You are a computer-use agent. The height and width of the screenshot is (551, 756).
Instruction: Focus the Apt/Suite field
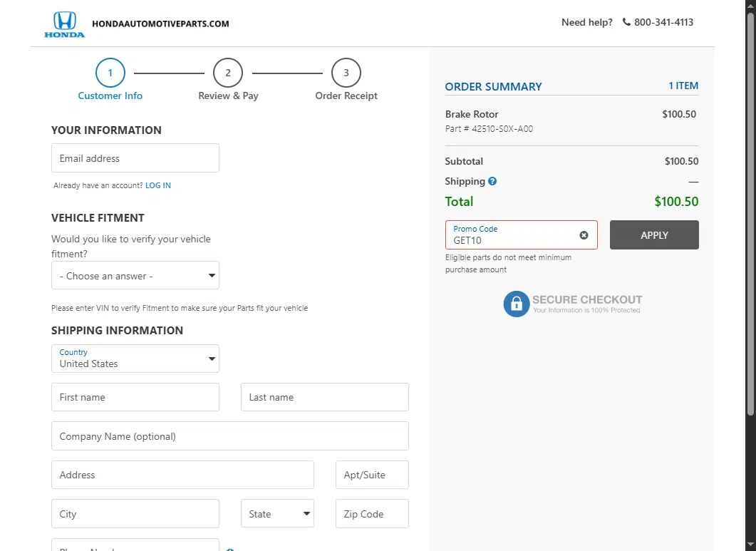[372, 475]
